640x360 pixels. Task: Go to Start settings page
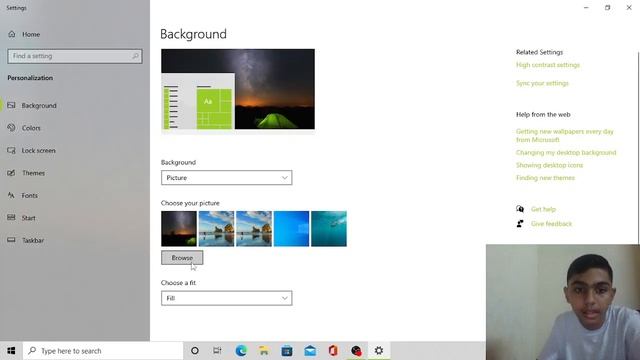(29, 218)
